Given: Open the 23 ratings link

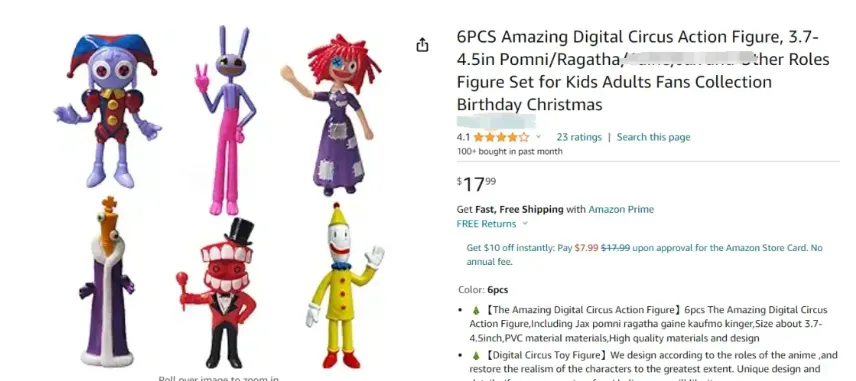Looking at the screenshot, I should click(x=579, y=137).
